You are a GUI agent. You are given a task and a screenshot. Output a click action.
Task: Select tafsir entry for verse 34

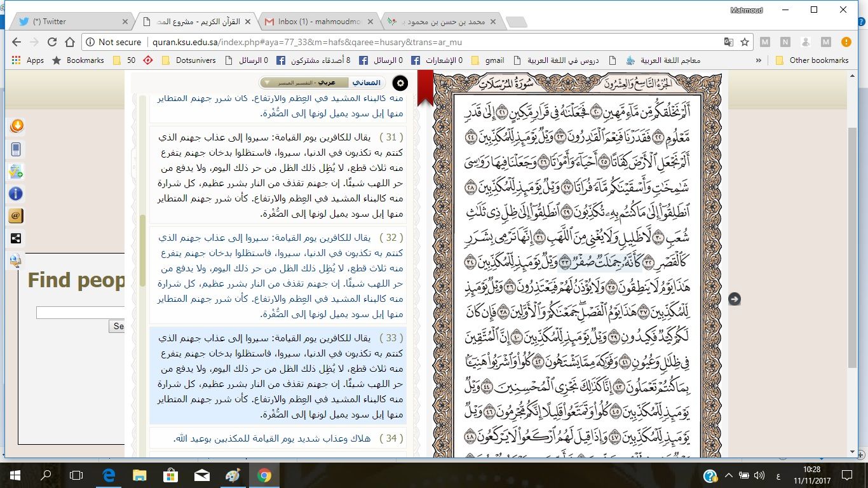pyautogui.click(x=278, y=438)
